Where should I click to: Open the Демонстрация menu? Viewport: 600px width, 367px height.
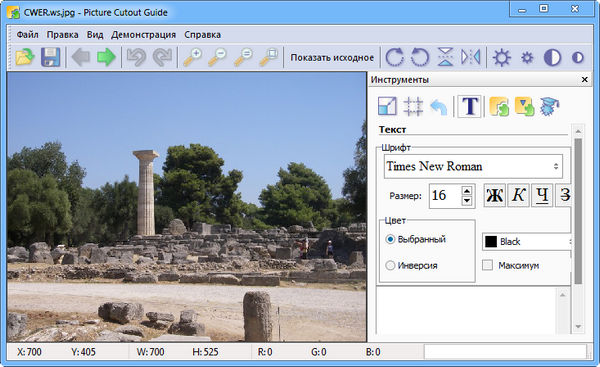(x=143, y=35)
